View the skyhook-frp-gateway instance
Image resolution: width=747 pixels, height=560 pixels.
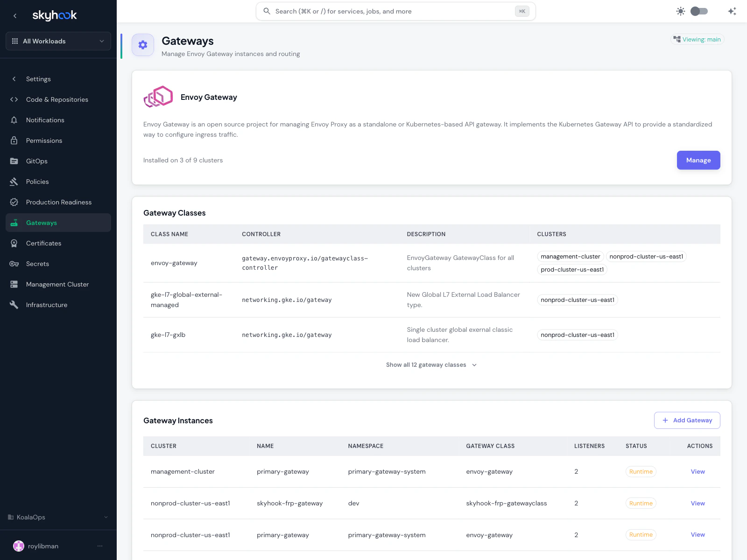pyautogui.click(x=698, y=504)
